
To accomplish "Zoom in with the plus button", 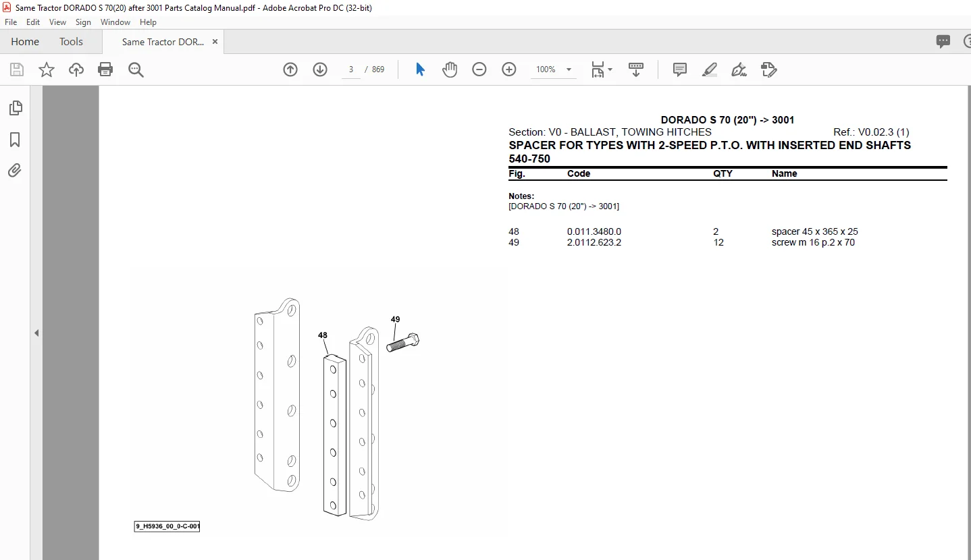I will click(x=509, y=69).
